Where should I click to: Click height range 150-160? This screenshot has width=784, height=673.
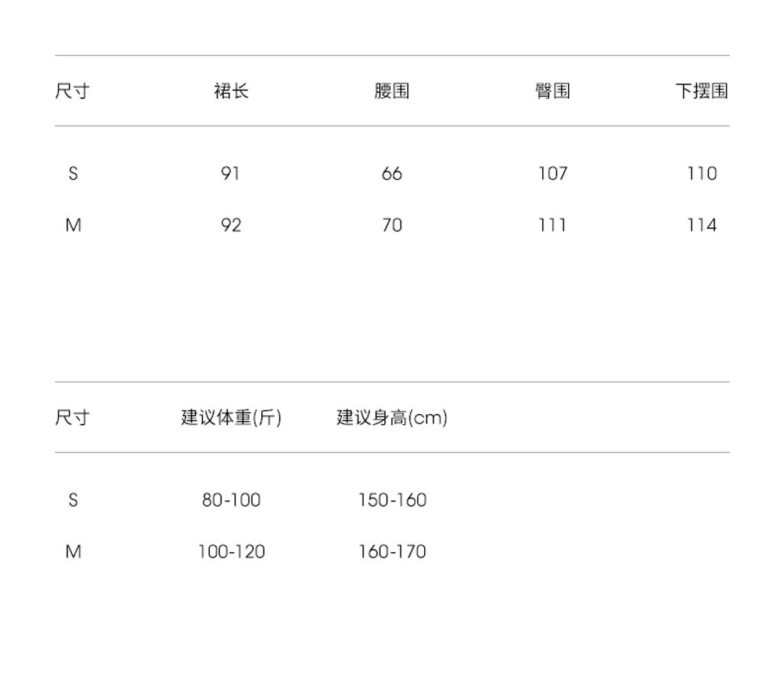(x=392, y=500)
